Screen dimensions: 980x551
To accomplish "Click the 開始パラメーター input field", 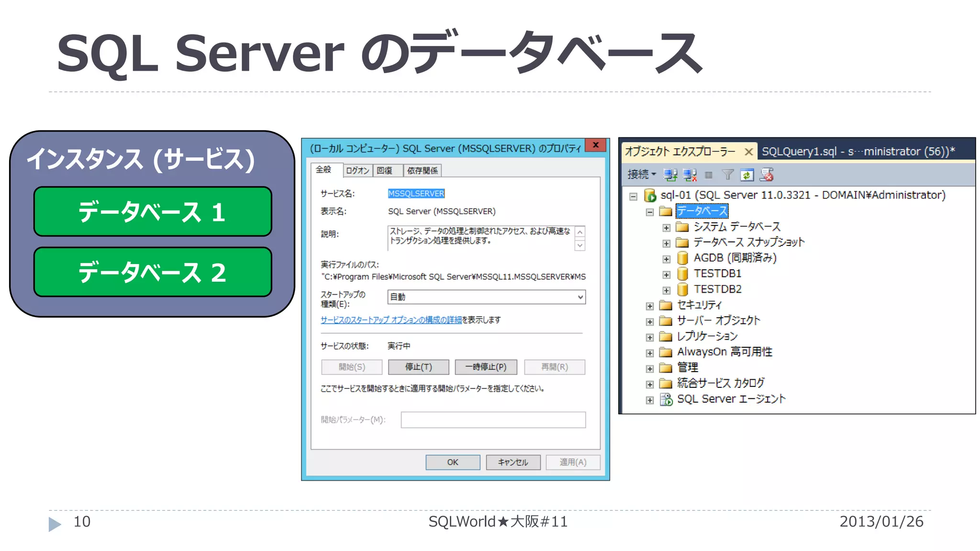I will click(493, 419).
